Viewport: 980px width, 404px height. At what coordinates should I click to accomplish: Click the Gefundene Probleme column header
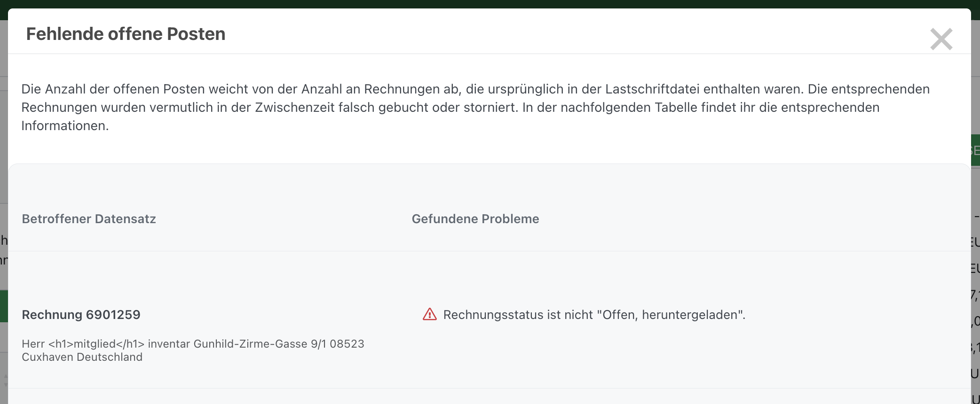[x=475, y=219]
